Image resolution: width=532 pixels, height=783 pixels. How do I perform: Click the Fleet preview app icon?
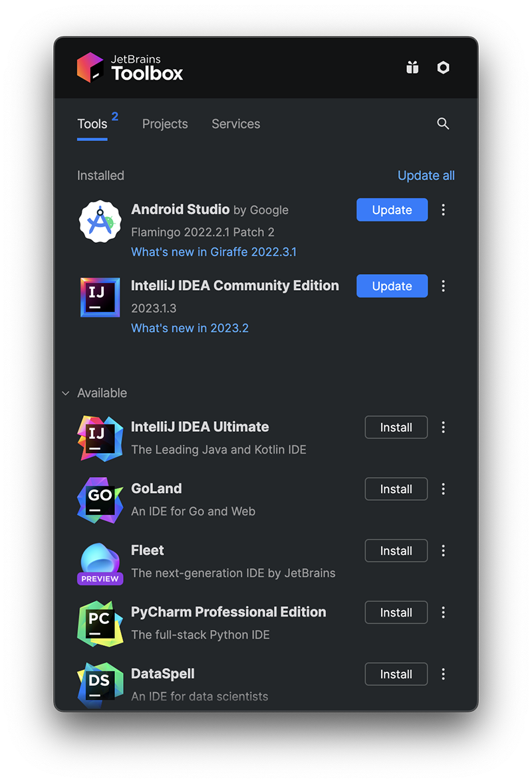tap(100, 563)
